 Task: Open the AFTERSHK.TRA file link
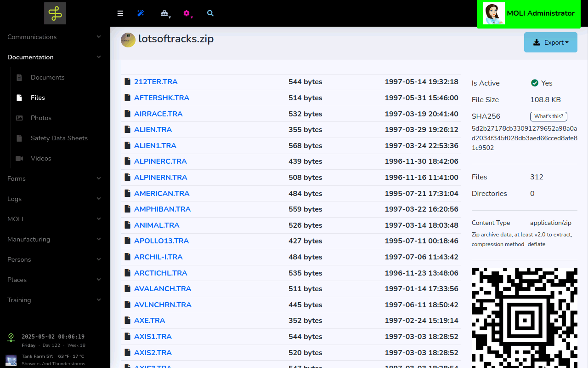click(x=162, y=98)
